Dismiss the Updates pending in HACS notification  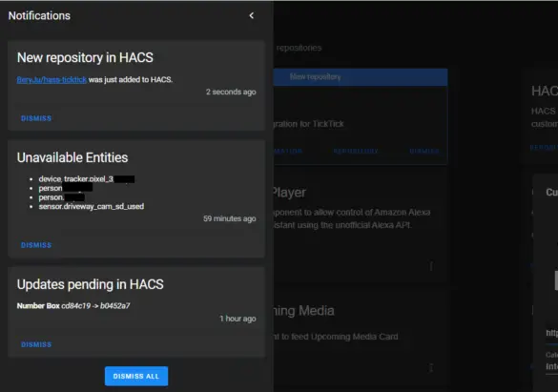point(36,344)
